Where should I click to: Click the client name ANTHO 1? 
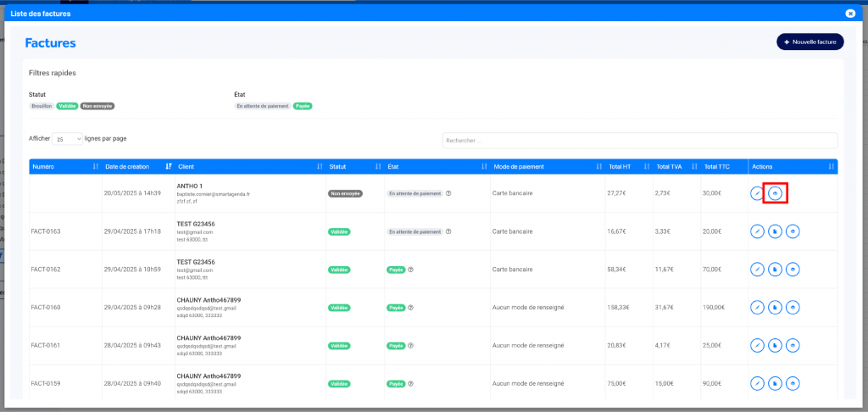190,186
